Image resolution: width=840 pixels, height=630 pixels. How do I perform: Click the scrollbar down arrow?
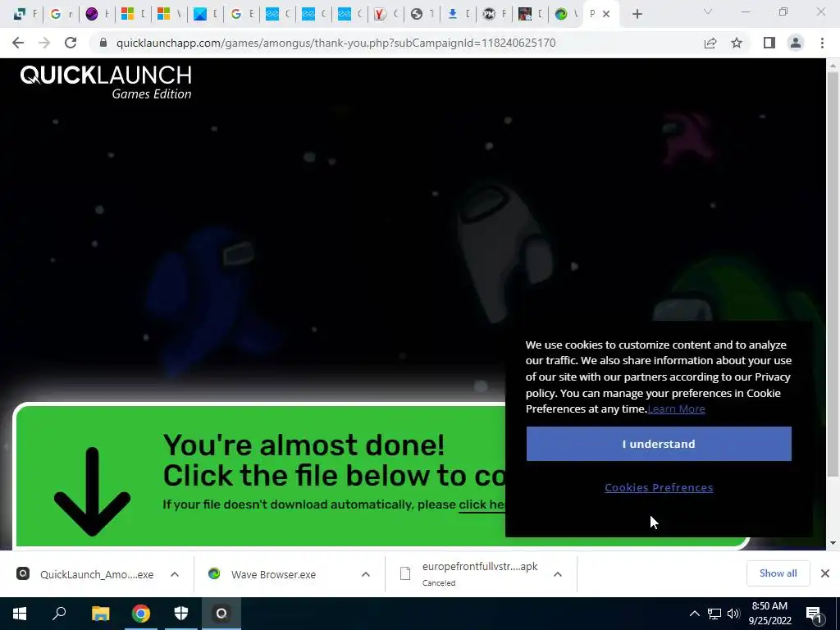click(833, 543)
